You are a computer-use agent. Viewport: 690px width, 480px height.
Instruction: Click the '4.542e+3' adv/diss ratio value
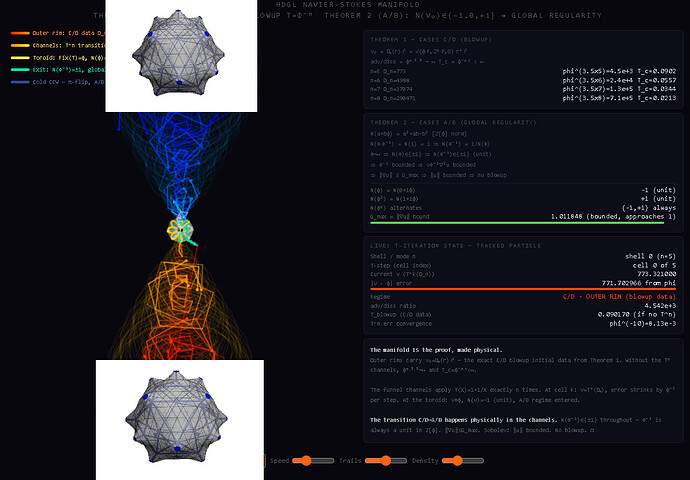click(x=660, y=306)
